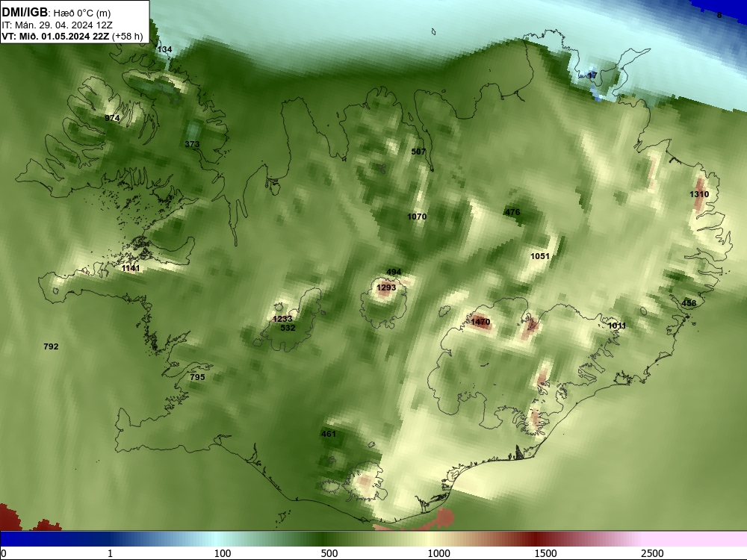Click the 494 label above the glacier
Image resolution: width=747 pixels, height=560 pixels.
pos(394,273)
